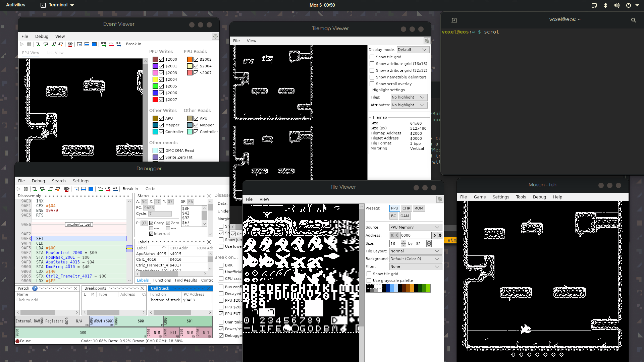644x362 pixels.
Task: Click Go to... in Debugger toolbar
Action: click(x=152, y=189)
